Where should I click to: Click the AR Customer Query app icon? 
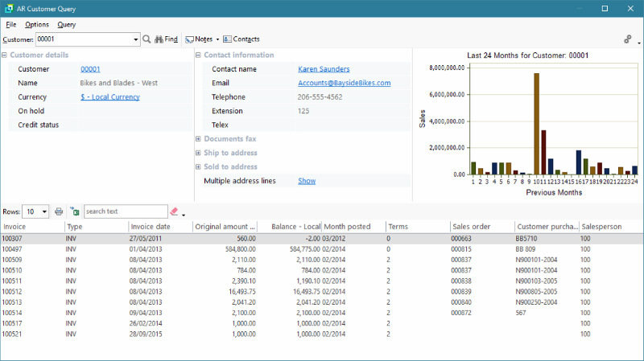pos(9,8)
